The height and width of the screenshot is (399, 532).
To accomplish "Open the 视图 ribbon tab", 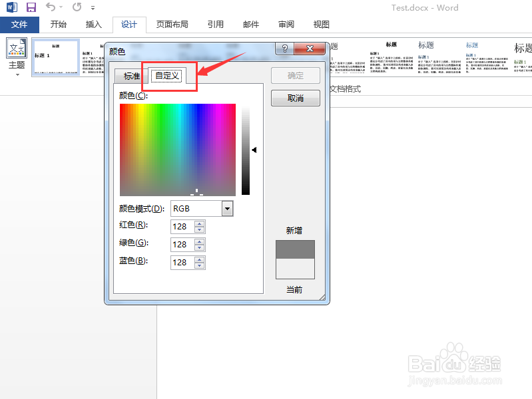I will point(322,25).
